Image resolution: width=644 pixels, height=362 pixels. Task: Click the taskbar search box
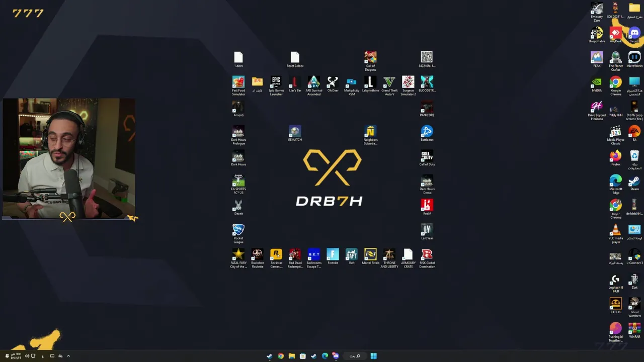(355, 356)
